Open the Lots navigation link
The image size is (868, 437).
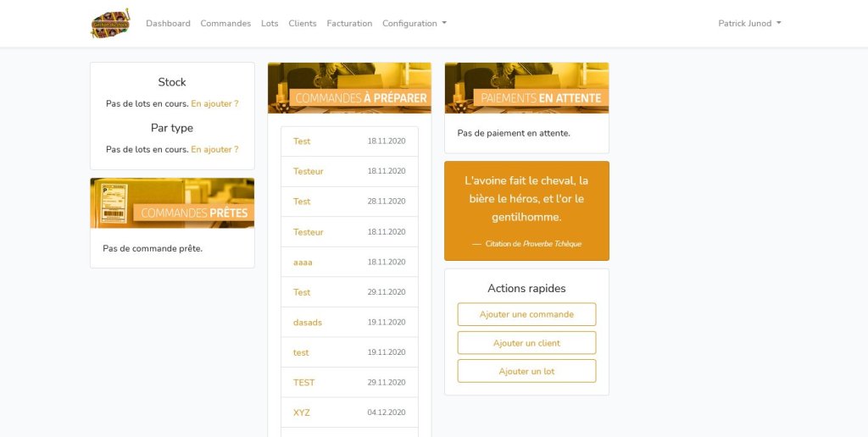270,24
